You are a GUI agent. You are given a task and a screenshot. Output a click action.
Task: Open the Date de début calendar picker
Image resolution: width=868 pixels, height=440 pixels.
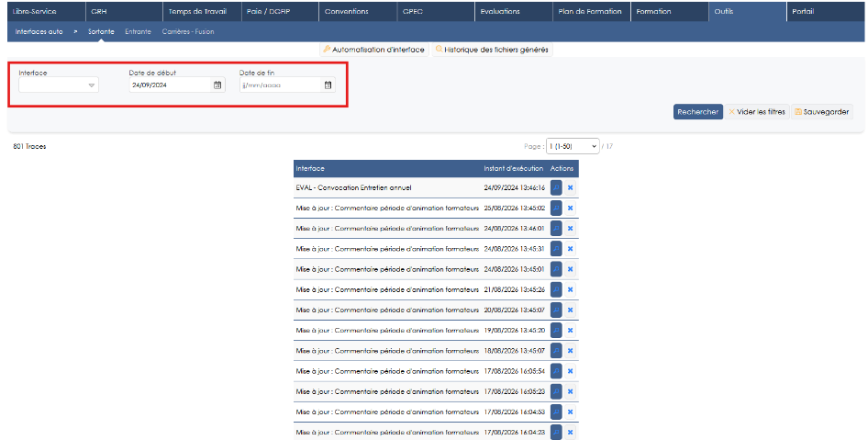click(217, 85)
